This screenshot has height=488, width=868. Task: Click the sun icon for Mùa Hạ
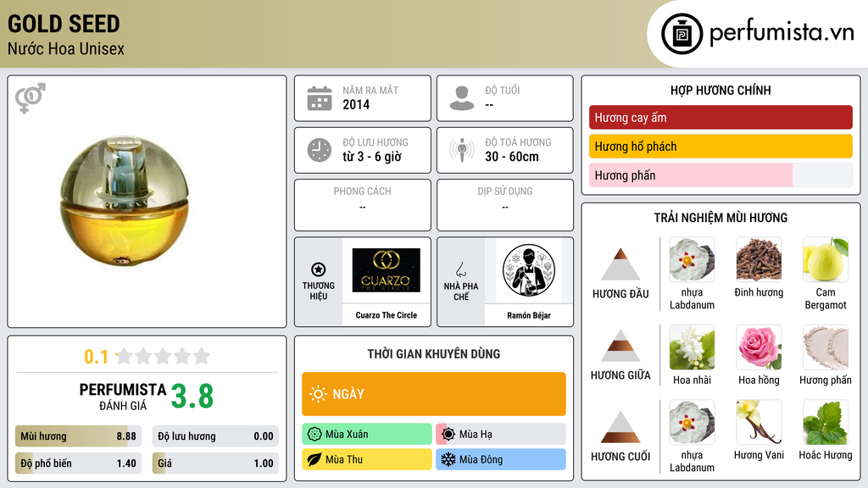[x=448, y=435]
